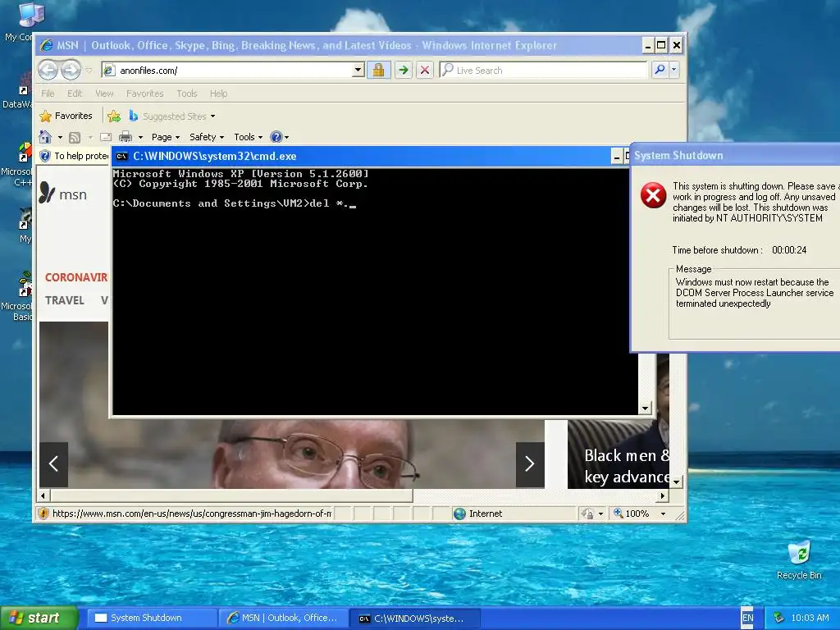Click the Live Search input box
Viewport: 840px width, 630px height.
(543, 71)
